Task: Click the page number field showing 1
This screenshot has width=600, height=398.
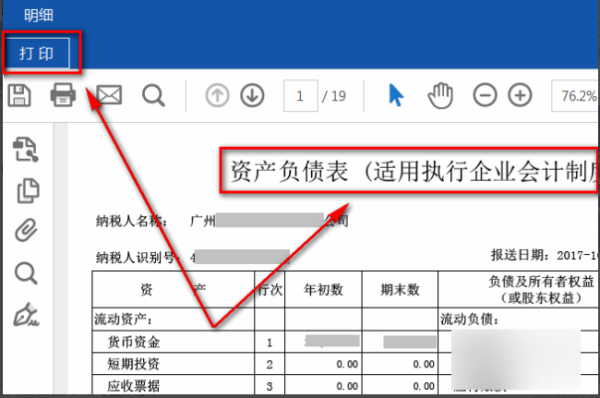Action: (x=300, y=96)
